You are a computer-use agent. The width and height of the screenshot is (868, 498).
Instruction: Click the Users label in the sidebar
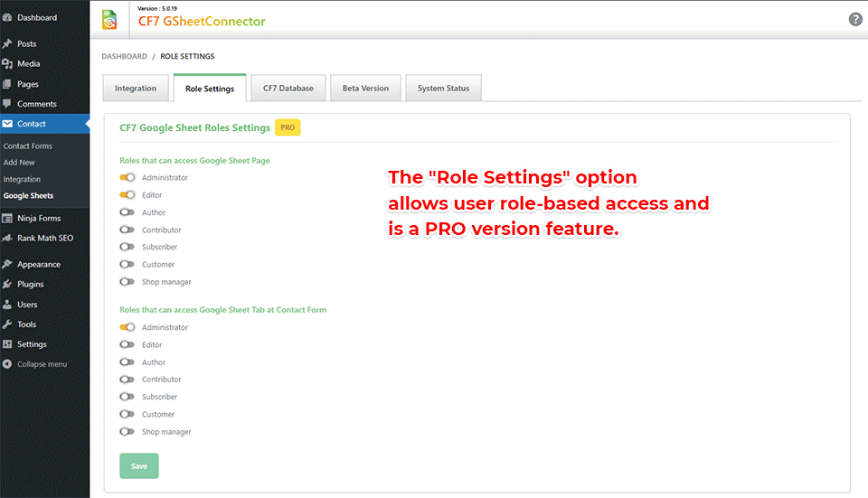coord(27,305)
